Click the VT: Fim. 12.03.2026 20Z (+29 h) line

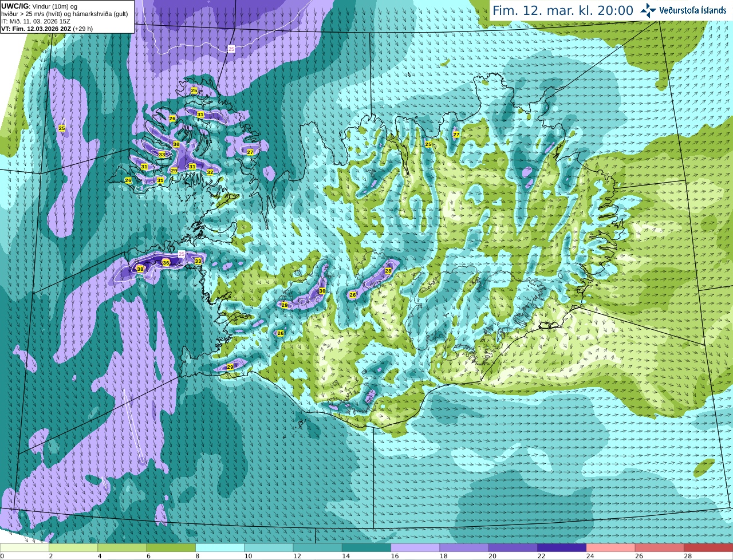tap(47, 29)
